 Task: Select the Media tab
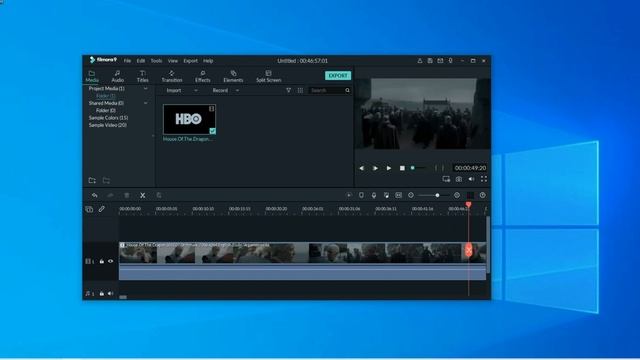tap(92, 76)
